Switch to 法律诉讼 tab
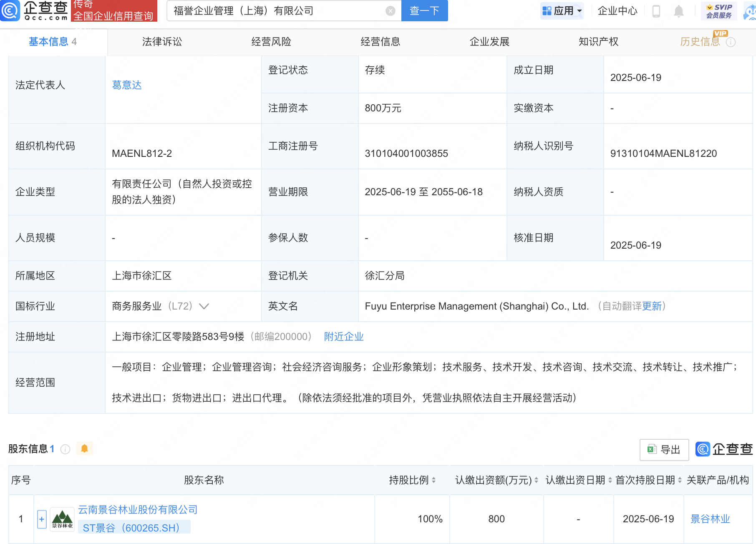Image resolution: width=756 pixels, height=544 pixels. coord(162,42)
